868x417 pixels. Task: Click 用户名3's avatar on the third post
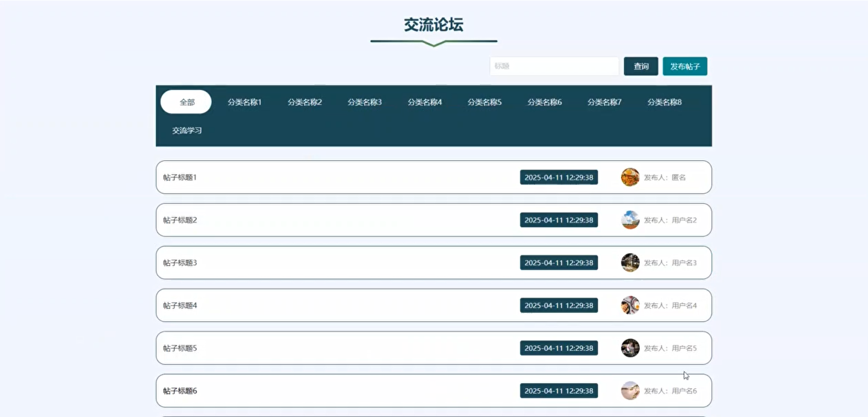point(630,263)
